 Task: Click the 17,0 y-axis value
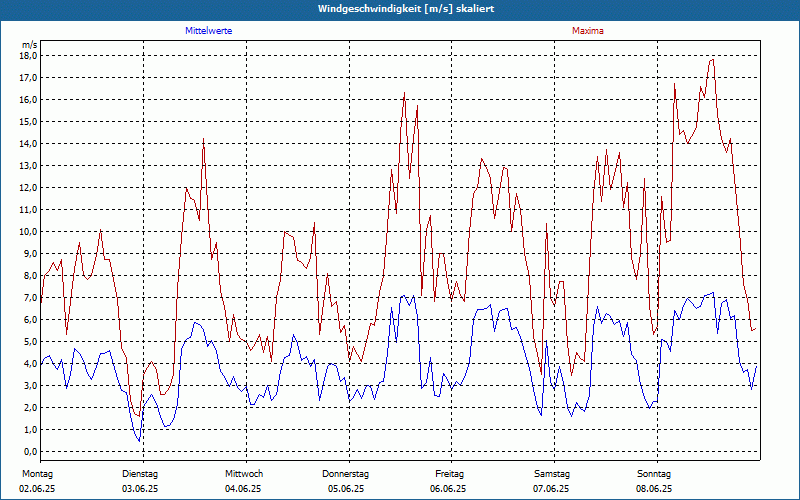(29, 78)
